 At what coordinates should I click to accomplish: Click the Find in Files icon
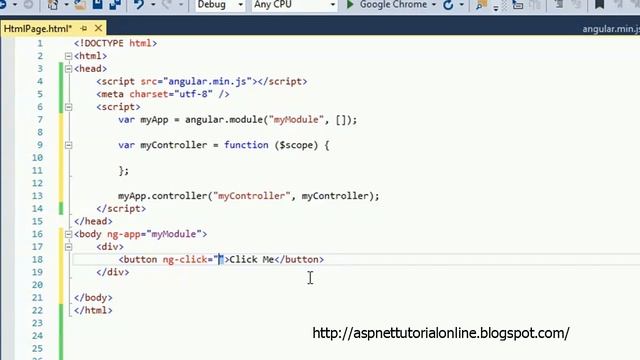(x=481, y=5)
